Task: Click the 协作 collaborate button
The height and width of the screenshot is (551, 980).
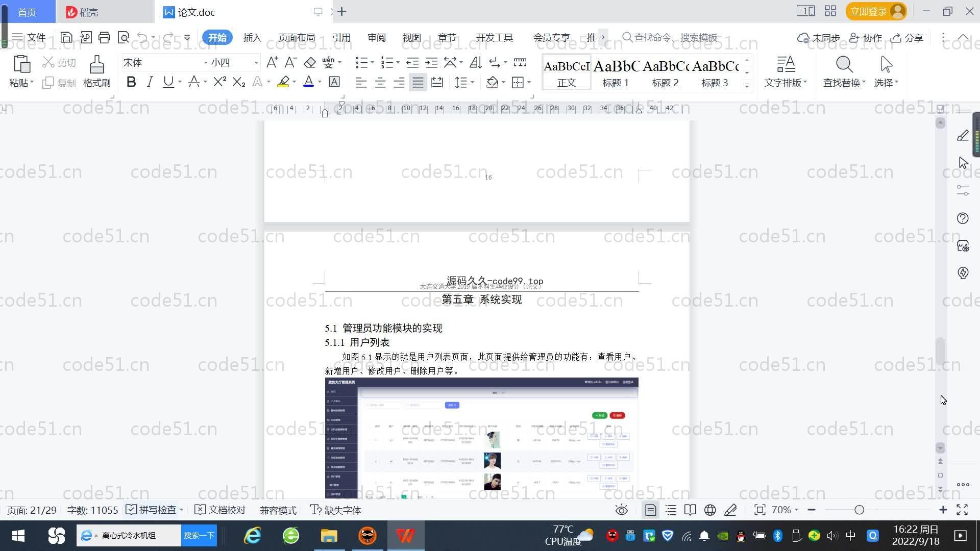Action: [866, 38]
